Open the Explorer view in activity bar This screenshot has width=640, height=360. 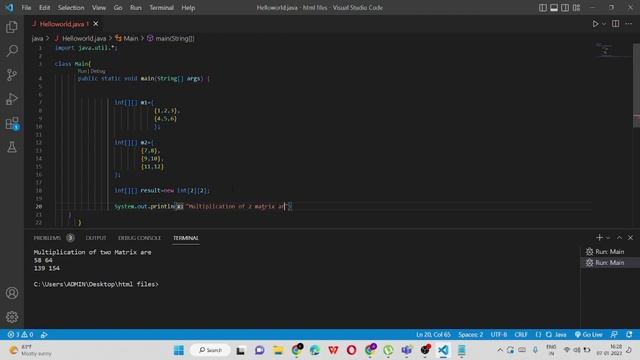[x=12, y=27]
